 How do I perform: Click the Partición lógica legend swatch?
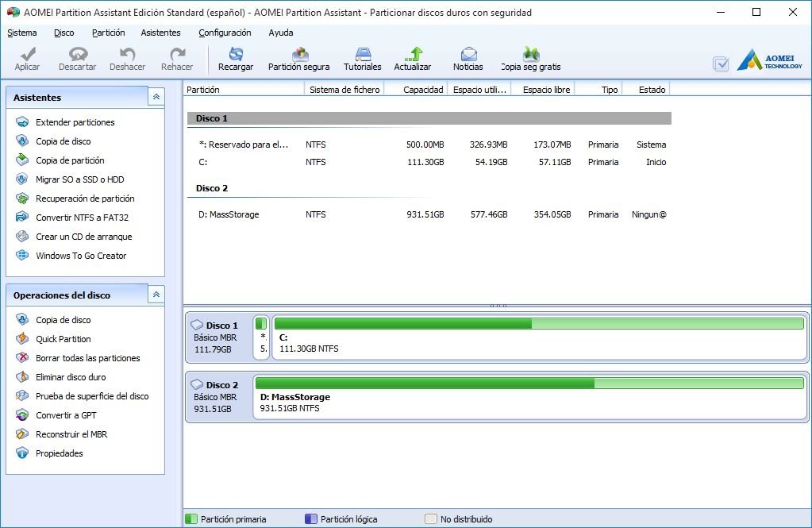click(x=310, y=518)
